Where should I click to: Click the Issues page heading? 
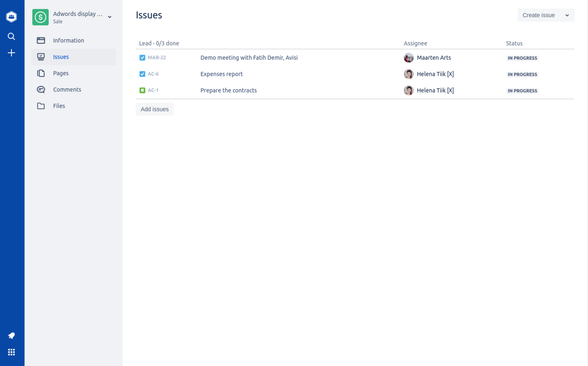tap(149, 15)
